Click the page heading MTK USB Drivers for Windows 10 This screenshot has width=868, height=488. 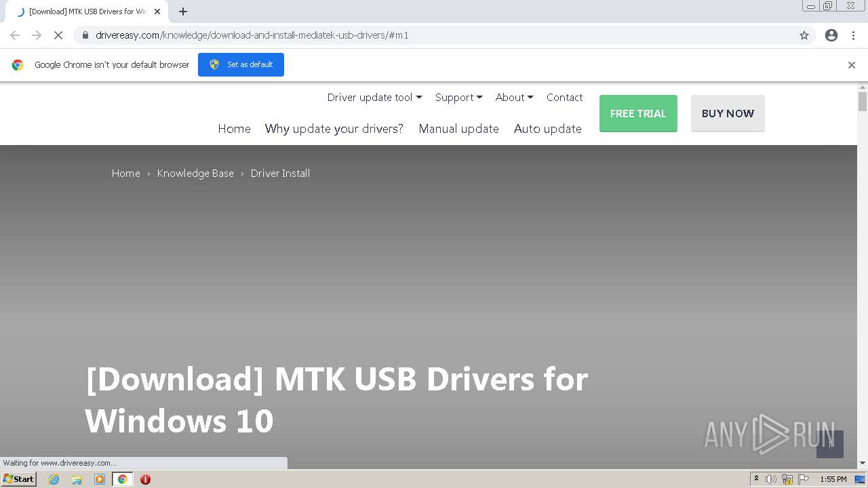[x=336, y=400]
